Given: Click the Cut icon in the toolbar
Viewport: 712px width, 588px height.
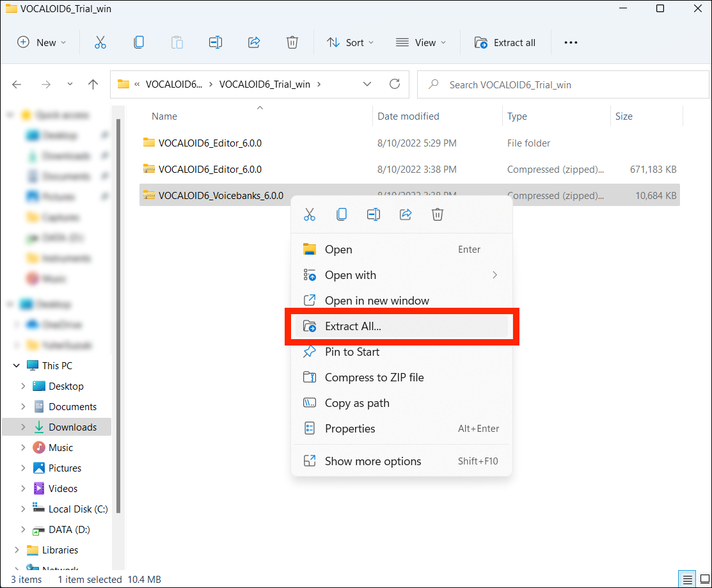Looking at the screenshot, I should pyautogui.click(x=100, y=42).
